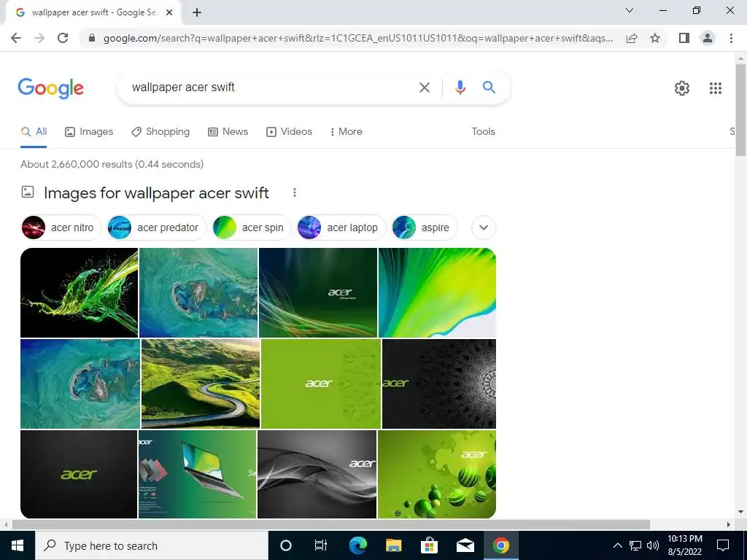Open black mandala acer wallpaper
The width and height of the screenshot is (747, 560).
pyautogui.click(x=438, y=384)
